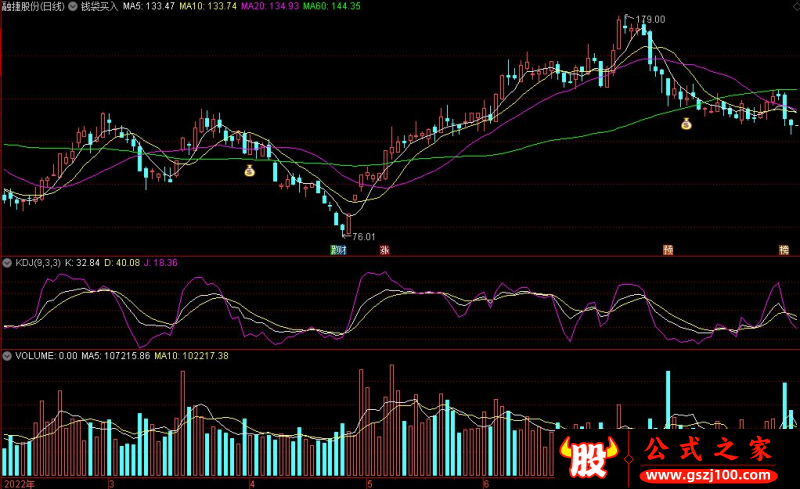800x489 pixels.
Task: Expand the KDJ indicator options arrow
Action: coord(7,263)
